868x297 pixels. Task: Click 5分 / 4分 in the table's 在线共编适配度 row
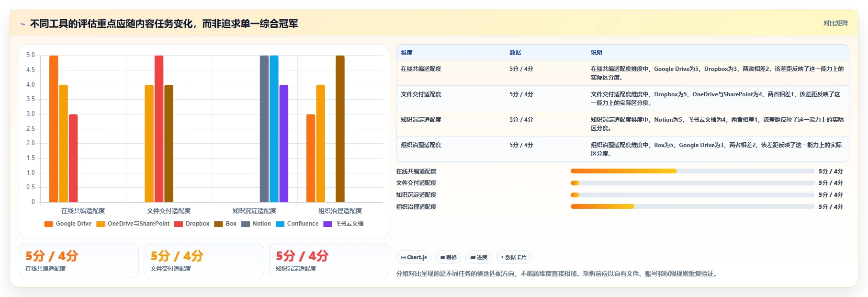tap(521, 69)
